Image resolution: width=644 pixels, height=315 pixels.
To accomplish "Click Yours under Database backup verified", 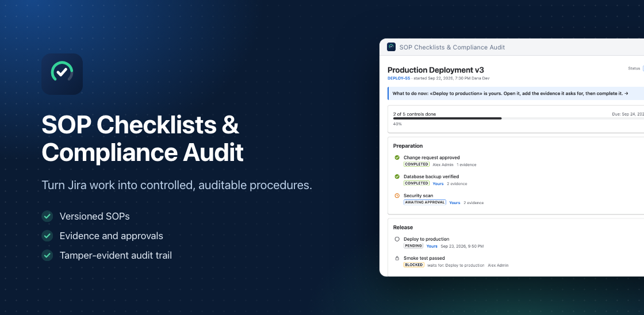I will (x=438, y=183).
